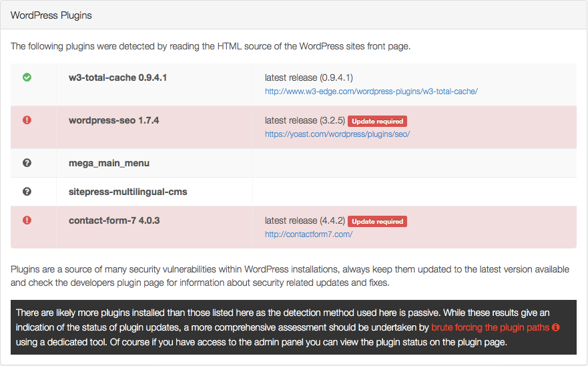Click the latest release (3.2.5) text
588x366 pixels.
tap(304, 120)
